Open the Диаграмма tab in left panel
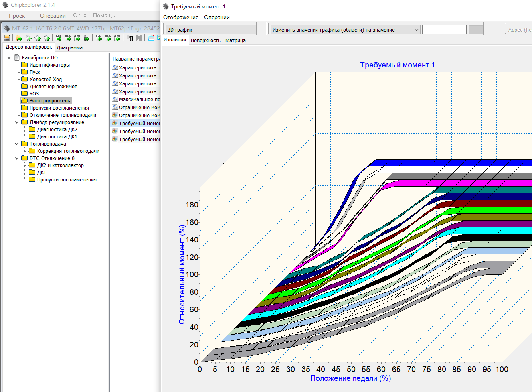This screenshot has height=392, width=532. coord(69,47)
